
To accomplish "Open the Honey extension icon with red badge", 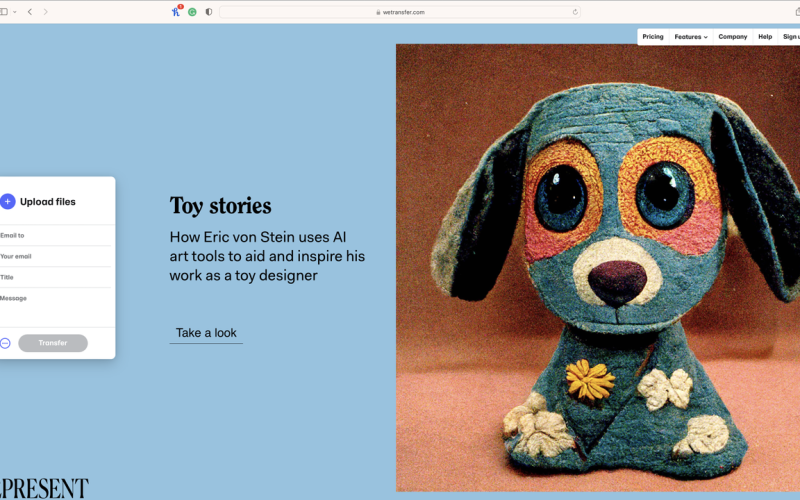I will [x=177, y=11].
